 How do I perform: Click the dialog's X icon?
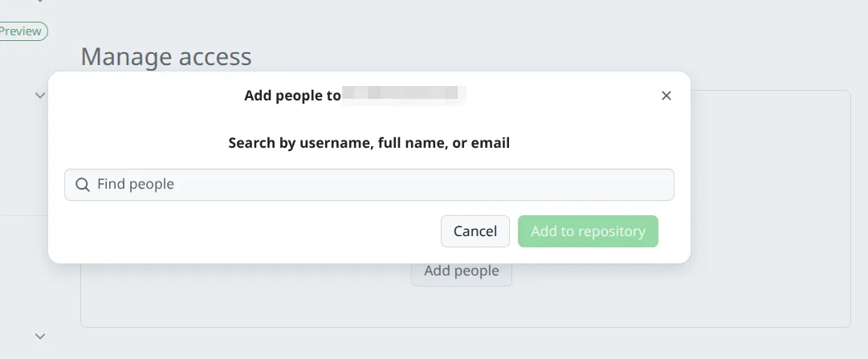[666, 96]
